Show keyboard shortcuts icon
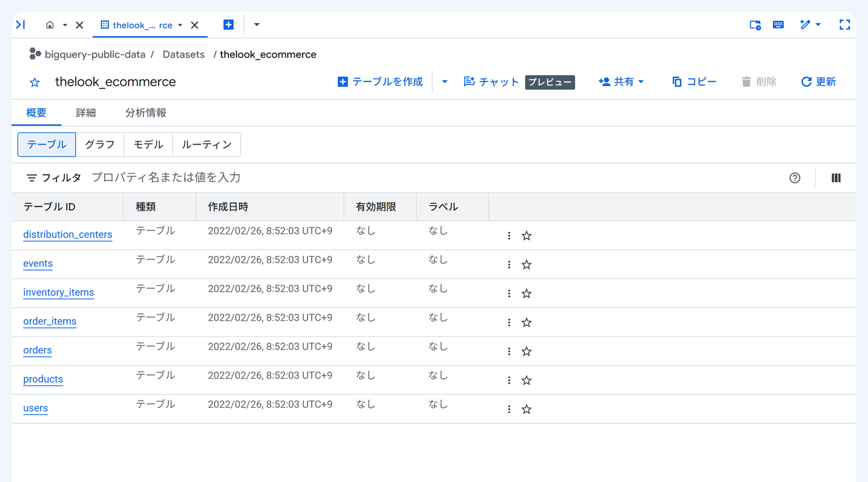 (x=778, y=25)
